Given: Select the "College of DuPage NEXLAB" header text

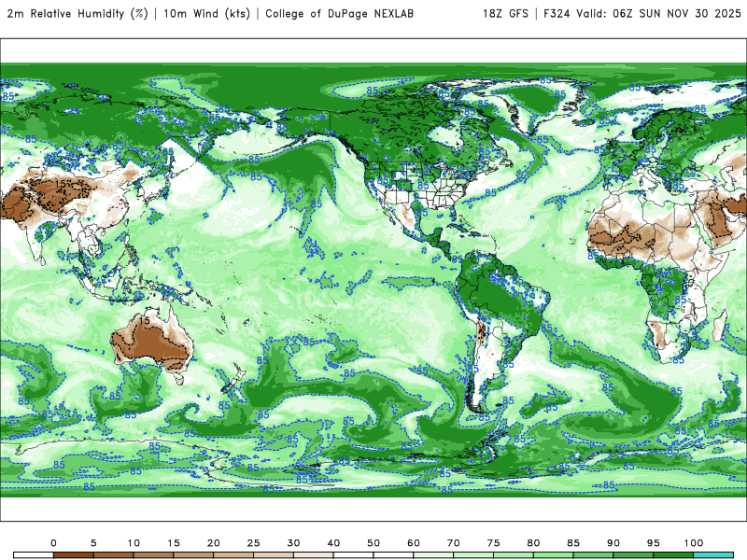Looking at the screenshot, I should (x=339, y=14).
